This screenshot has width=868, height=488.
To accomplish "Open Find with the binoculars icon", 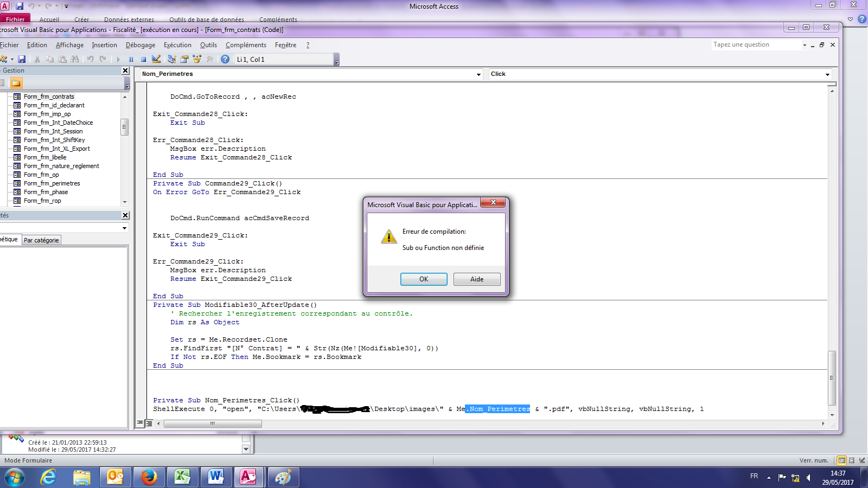I will click(75, 59).
